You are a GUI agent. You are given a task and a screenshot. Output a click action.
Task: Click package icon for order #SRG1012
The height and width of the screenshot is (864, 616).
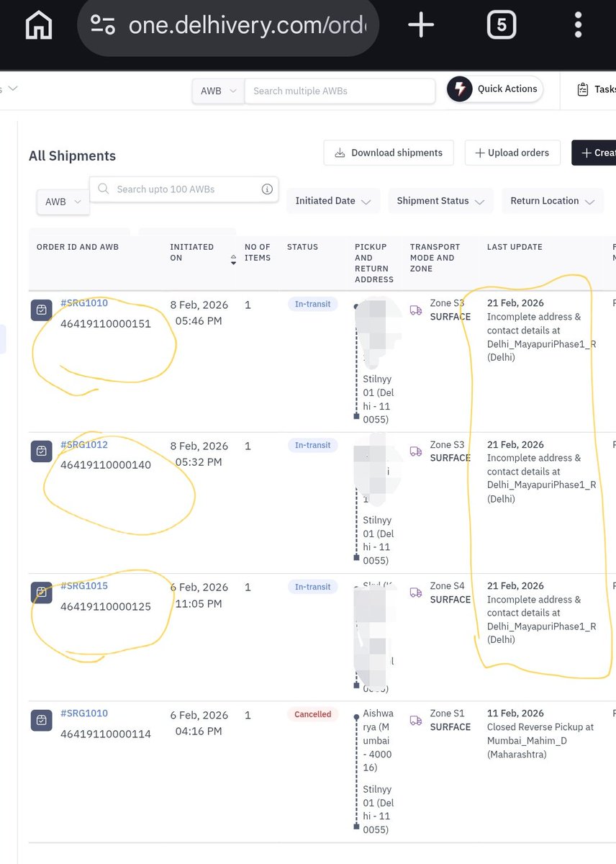42,451
